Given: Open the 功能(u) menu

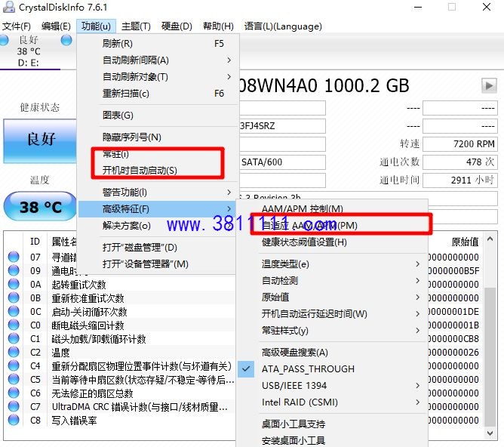Looking at the screenshot, I should [96, 26].
